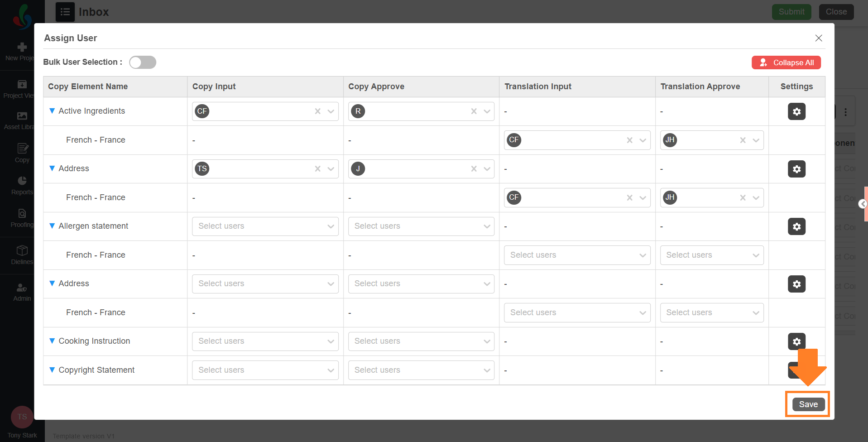
Task: Remove user R from Active Ingredients Copy Approve
Action: coord(474,111)
